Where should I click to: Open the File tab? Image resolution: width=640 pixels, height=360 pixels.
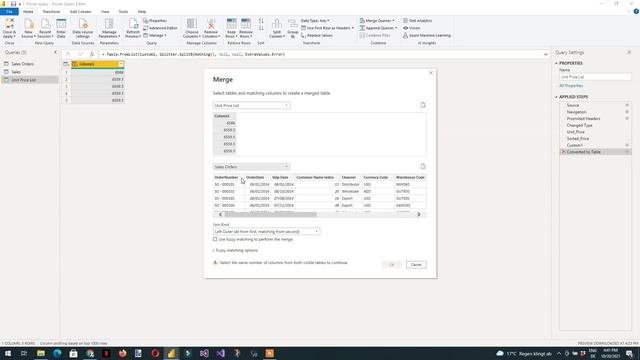pyautogui.click(x=9, y=11)
